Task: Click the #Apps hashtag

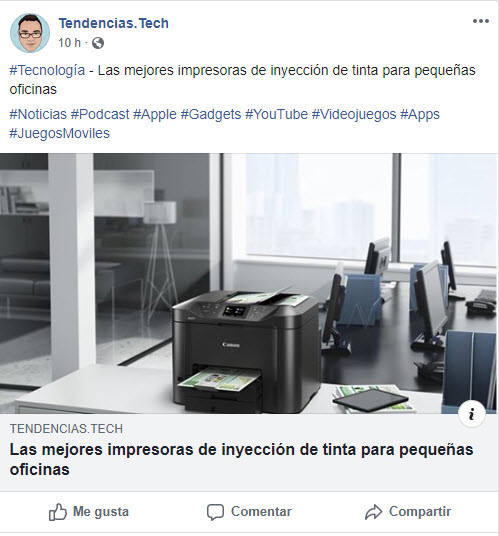Action: coord(420,114)
